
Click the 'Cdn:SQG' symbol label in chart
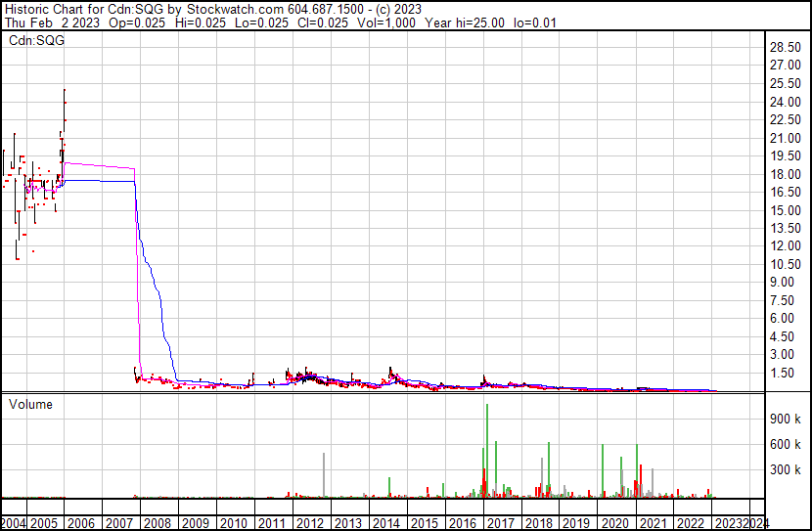pyautogui.click(x=37, y=40)
